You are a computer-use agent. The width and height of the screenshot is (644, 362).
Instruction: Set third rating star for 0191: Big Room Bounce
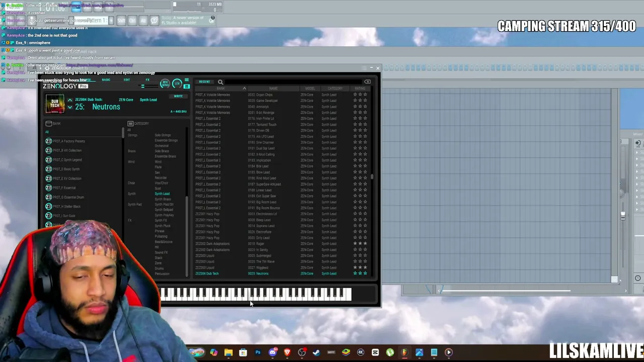pyautogui.click(x=365, y=208)
